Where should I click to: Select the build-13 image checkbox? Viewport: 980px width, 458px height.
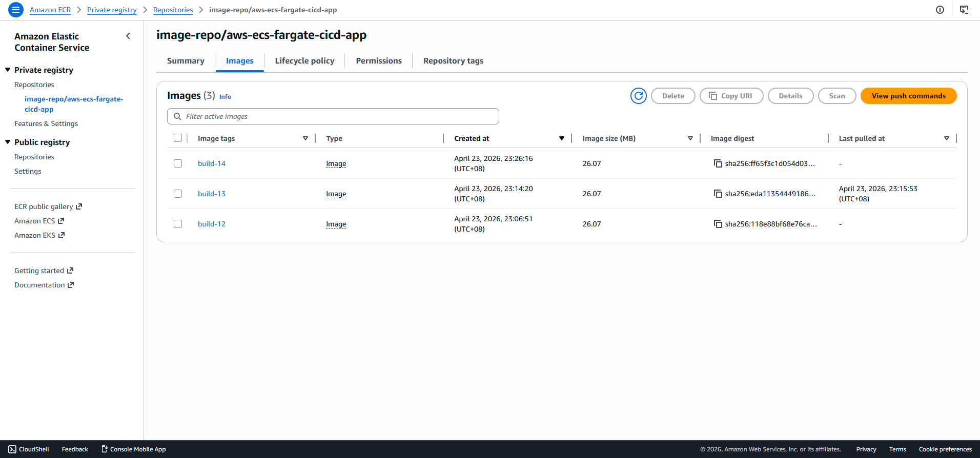coord(178,194)
